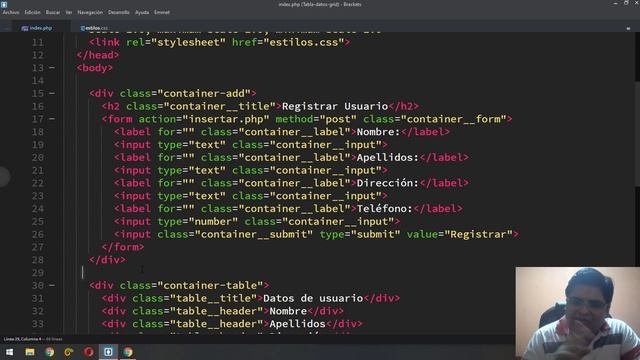The height and width of the screenshot is (360, 640).
Task: Click on "container__submit" class value
Action: (x=254, y=234)
